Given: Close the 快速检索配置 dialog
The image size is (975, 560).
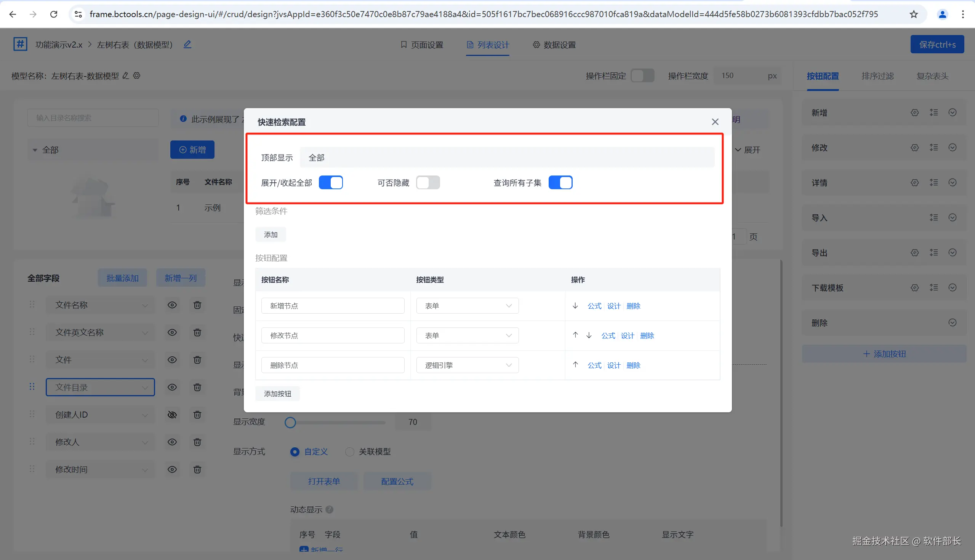Looking at the screenshot, I should pyautogui.click(x=715, y=122).
